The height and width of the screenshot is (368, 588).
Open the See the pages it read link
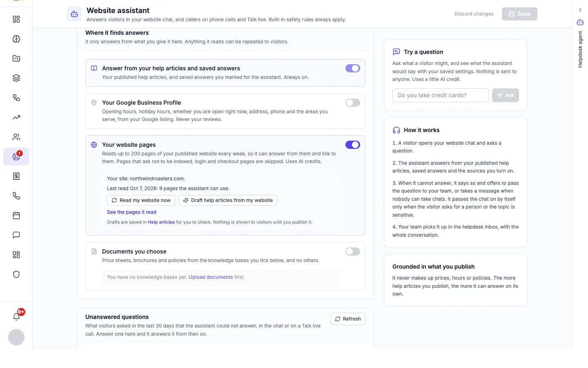point(131,212)
